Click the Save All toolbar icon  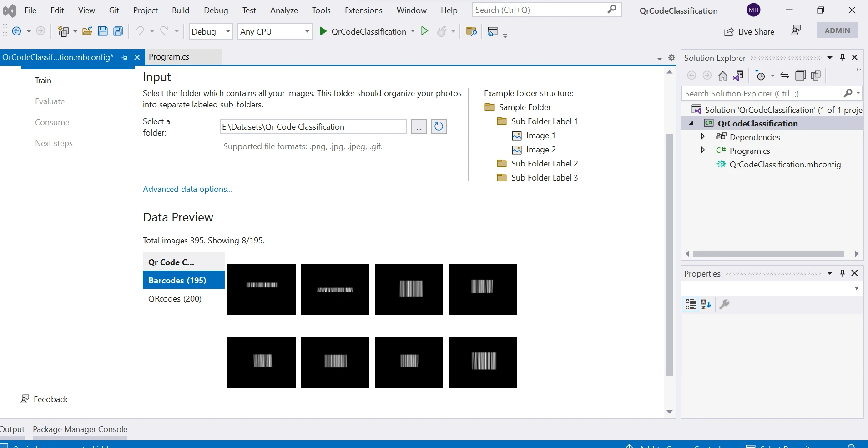coord(118,31)
